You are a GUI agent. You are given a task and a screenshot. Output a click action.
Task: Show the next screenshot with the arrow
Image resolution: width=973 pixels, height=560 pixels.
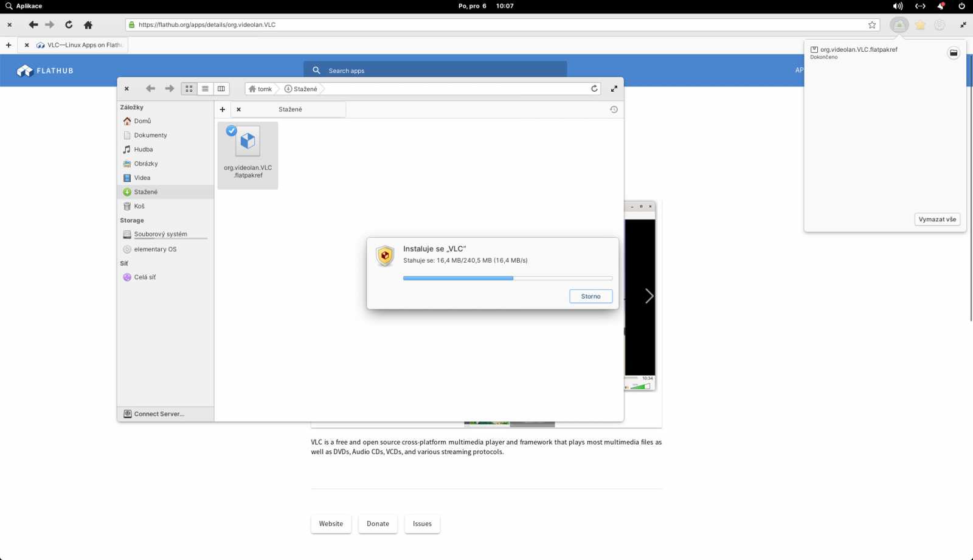(649, 296)
